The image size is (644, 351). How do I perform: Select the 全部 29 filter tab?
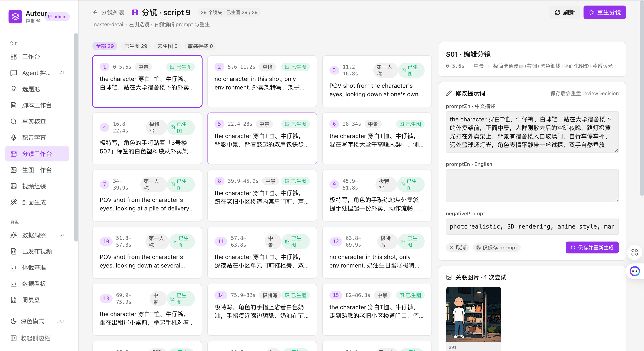(105, 46)
